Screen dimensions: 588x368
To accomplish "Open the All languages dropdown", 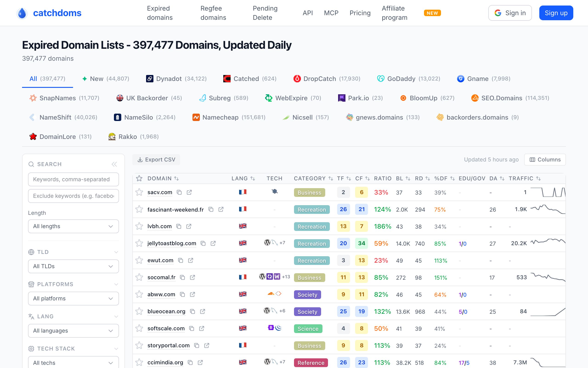I will pyautogui.click(x=73, y=331).
